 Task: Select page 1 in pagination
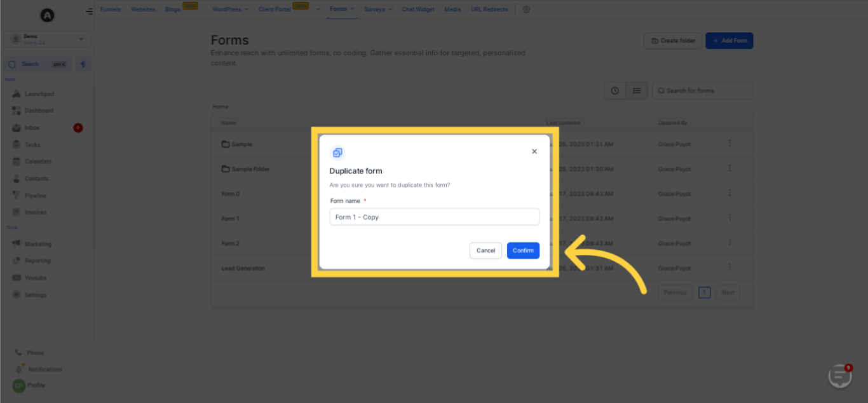point(704,292)
